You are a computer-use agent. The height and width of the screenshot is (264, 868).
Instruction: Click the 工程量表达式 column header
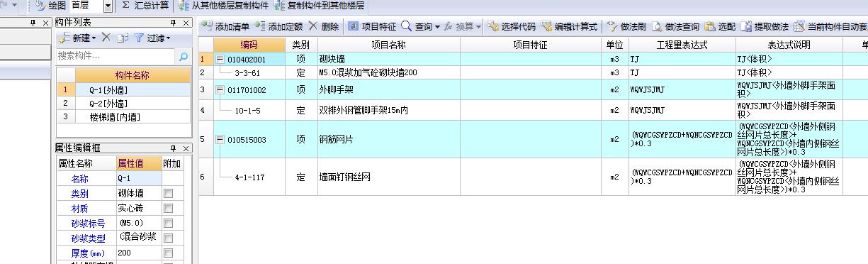[682, 44]
